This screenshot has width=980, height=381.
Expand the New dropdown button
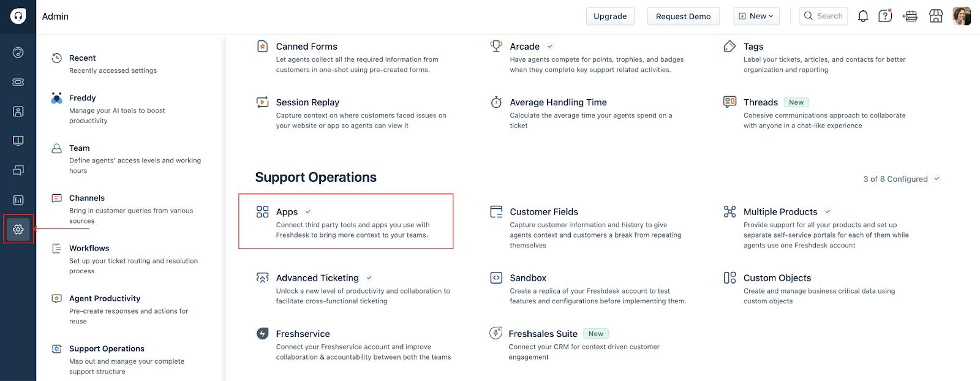(756, 16)
